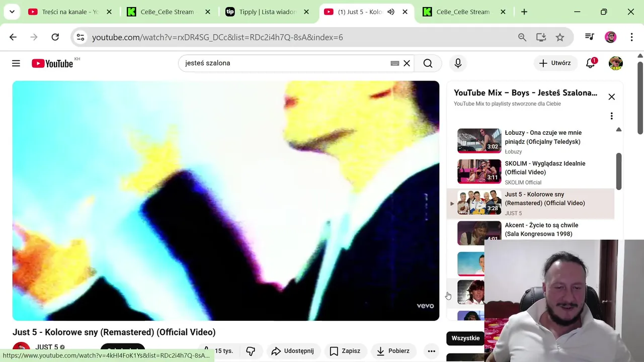This screenshot has height=362, width=644.
Task: Open the YouTube account avatar menu
Action: tap(616, 63)
